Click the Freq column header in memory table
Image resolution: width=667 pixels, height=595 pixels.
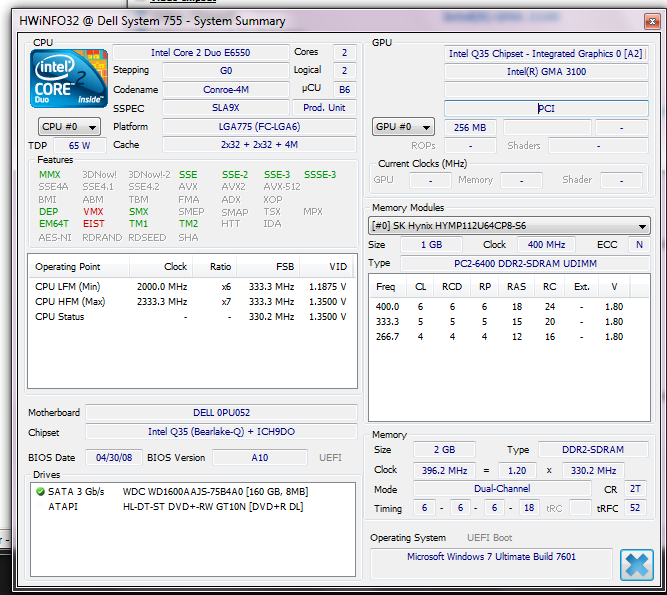point(386,287)
